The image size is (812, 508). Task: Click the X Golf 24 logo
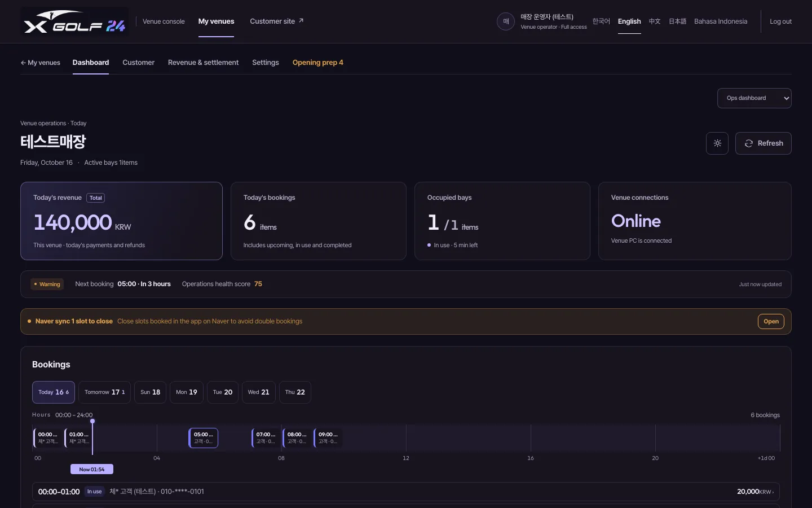(74, 21)
